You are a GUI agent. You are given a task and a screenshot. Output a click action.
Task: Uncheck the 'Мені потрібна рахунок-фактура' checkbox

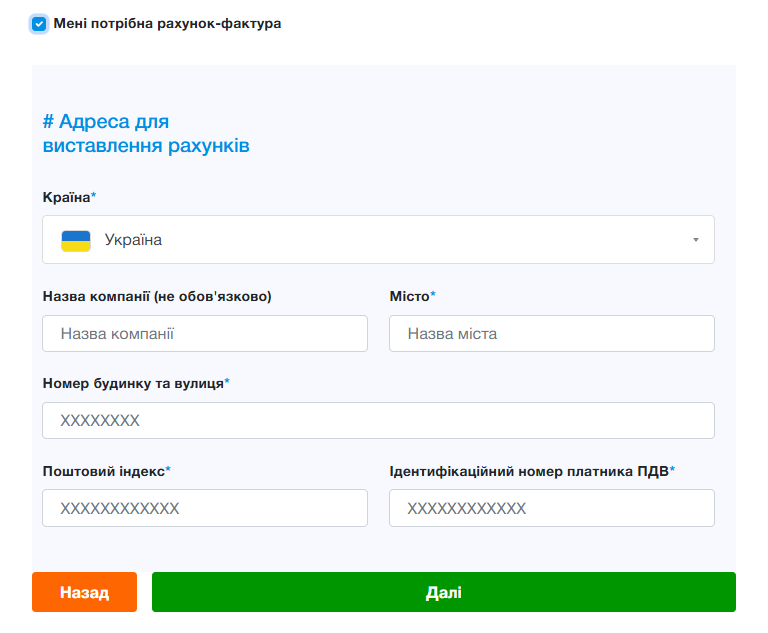[x=39, y=24]
